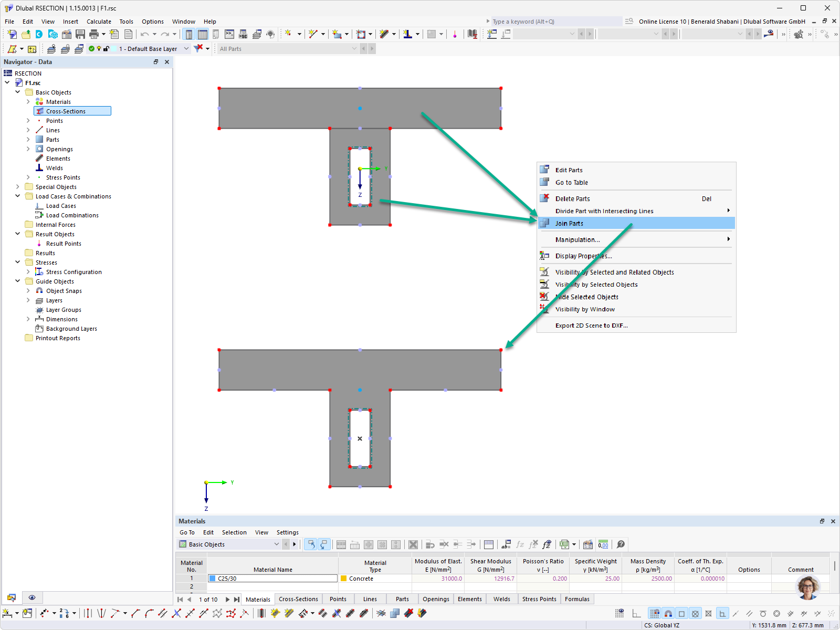Click the new opening rectangle tool icon
The width and height of the screenshot is (840, 630).
tap(361, 34)
